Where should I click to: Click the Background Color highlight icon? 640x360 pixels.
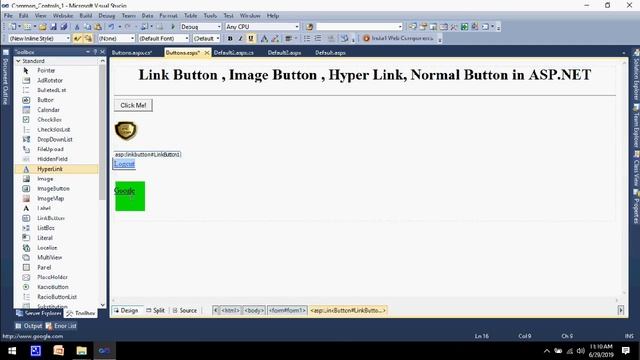click(x=275, y=38)
